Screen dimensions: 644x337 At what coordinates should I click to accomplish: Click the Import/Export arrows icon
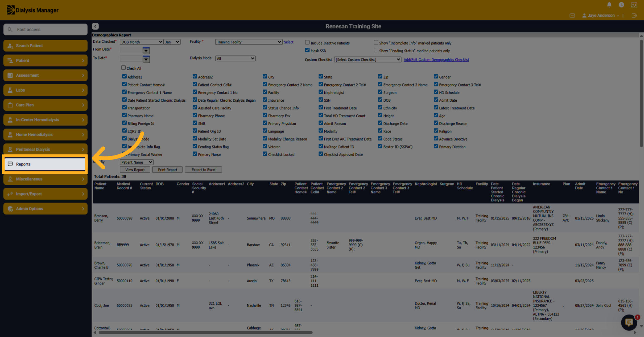pos(10,194)
